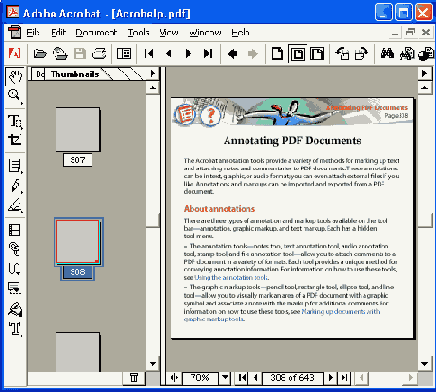Go to Last Page in toolbar

pyautogui.click(x=208, y=54)
